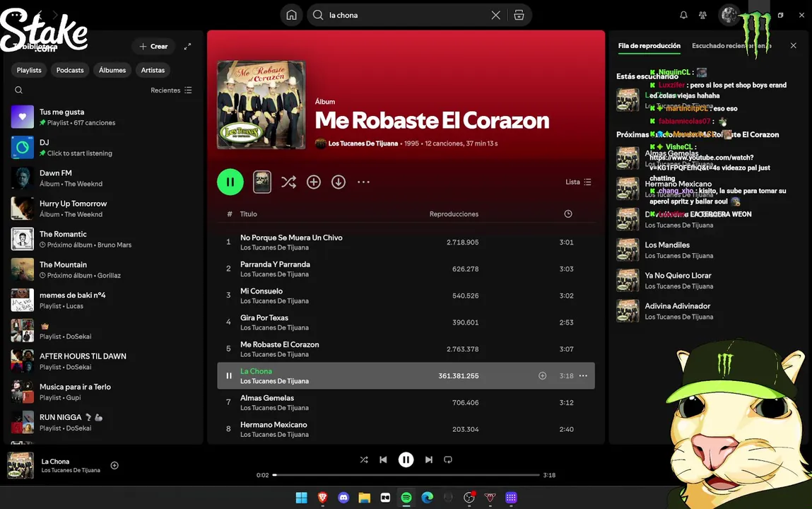Screen dimensions: 812x509
Task: Click now playing cover thumbnail in player bar
Action: coord(20,465)
